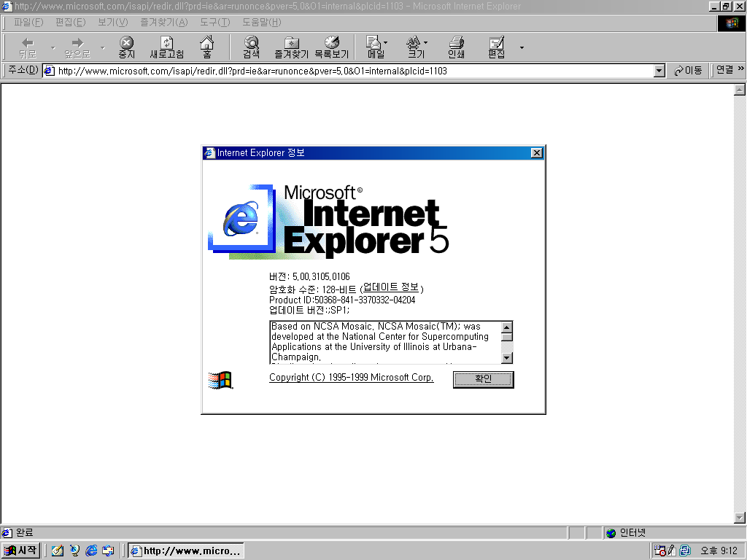Image resolution: width=747 pixels, height=560 pixels.
Task: Click the 오후 9:12 taskbar clock
Action: 719,551
